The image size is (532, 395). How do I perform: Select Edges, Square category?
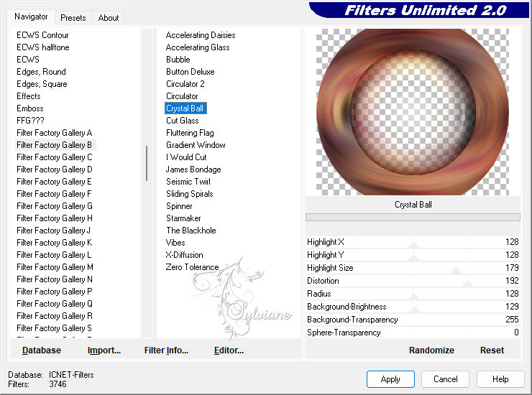click(42, 84)
